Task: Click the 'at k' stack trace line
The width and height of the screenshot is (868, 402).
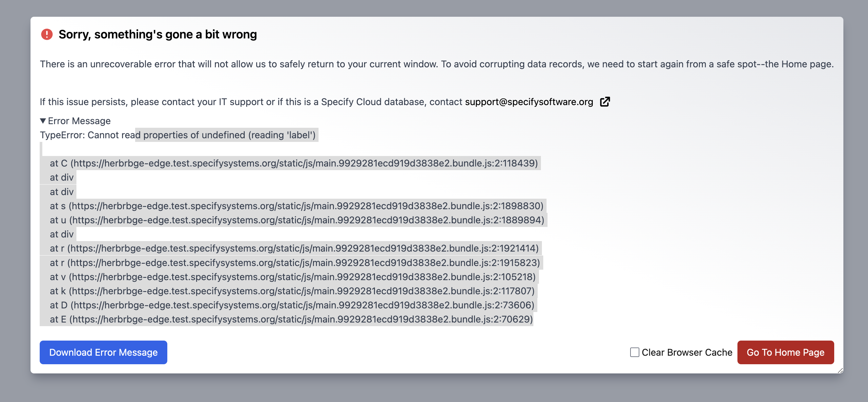Action: 292,291
